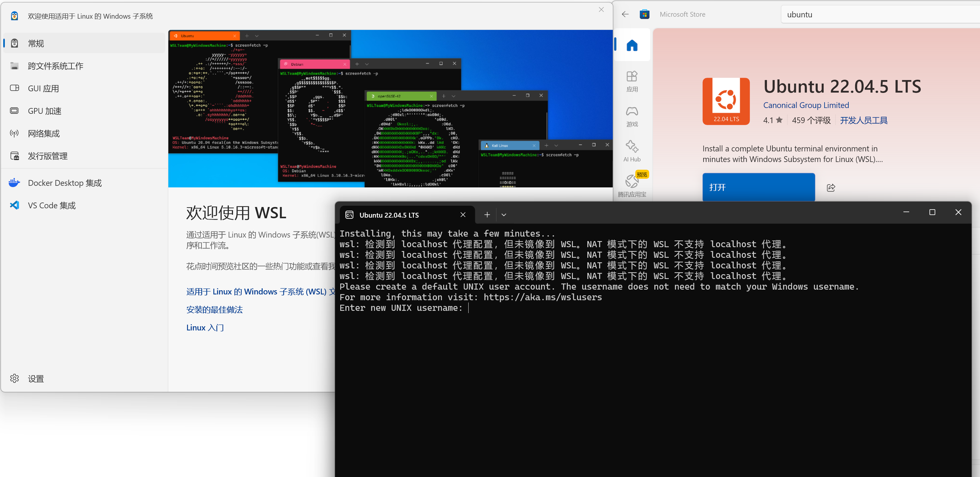The width and height of the screenshot is (980, 477).
Task: Open the 安装的最佳做法 link
Action: click(x=214, y=310)
